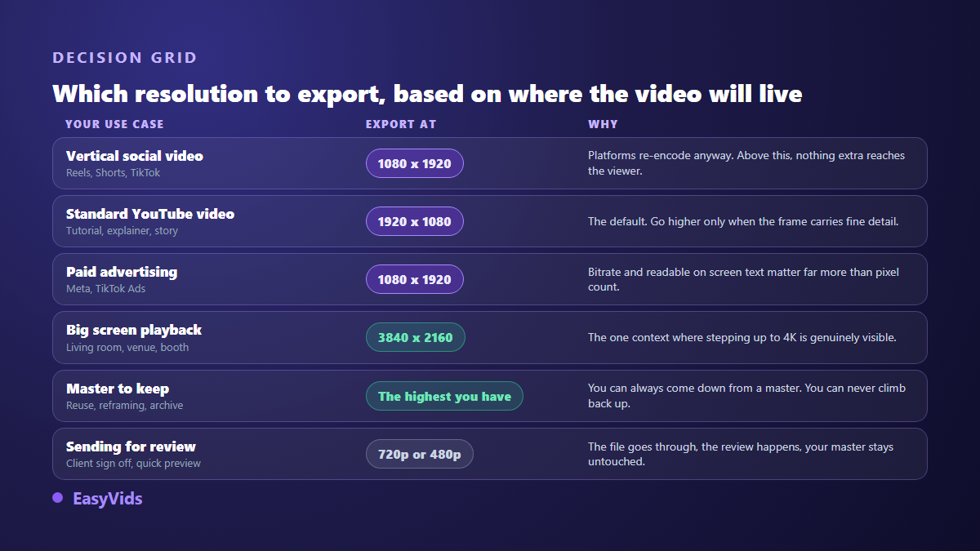Click the headline about which resolution to export
The height and width of the screenshot is (551, 980).
tap(427, 94)
